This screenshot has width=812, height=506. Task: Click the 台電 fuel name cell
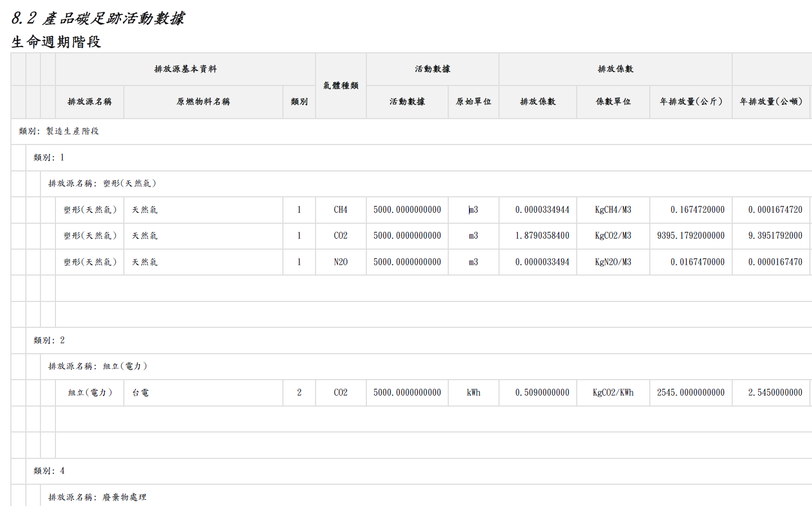pyautogui.click(x=140, y=393)
